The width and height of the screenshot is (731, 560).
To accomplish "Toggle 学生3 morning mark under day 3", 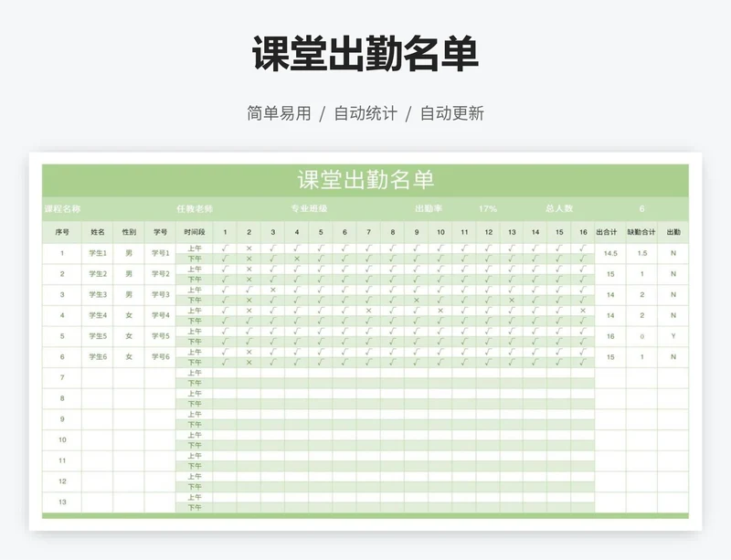I will click(x=272, y=290).
